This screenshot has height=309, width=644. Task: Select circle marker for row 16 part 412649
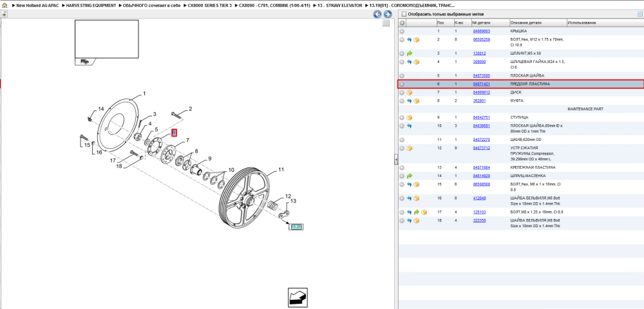click(x=402, y=198)
